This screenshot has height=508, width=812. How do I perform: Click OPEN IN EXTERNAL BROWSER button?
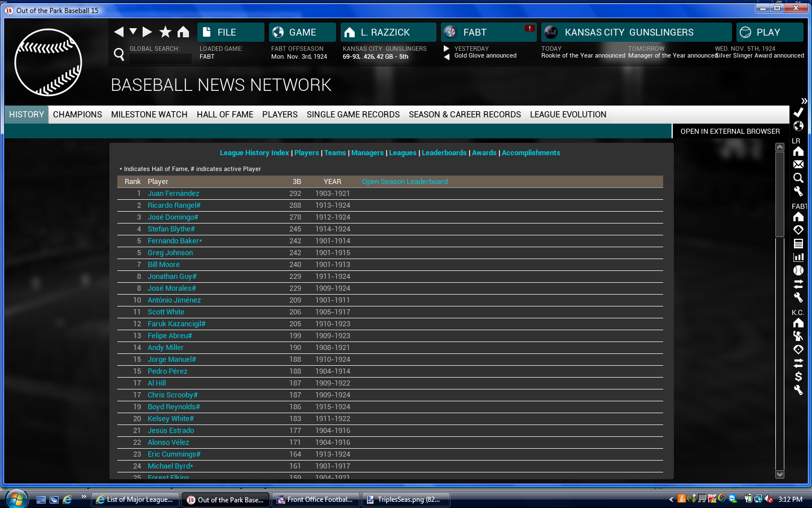click(x=730, y=131)
